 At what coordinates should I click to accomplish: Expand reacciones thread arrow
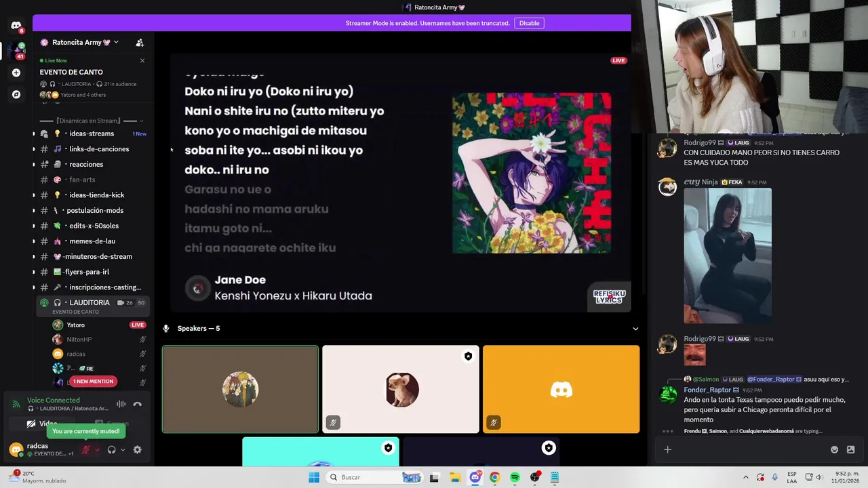(x=34, y=165)
